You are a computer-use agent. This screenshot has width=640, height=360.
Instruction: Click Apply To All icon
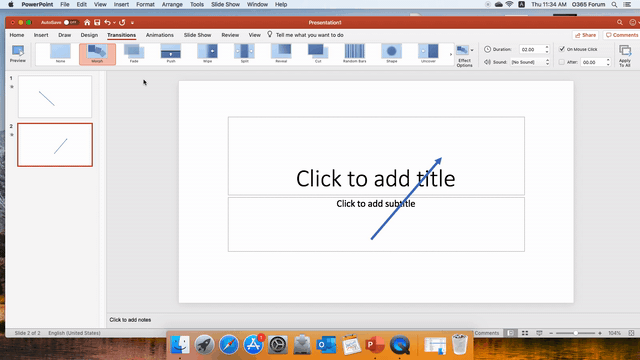(x=625, y=56)
